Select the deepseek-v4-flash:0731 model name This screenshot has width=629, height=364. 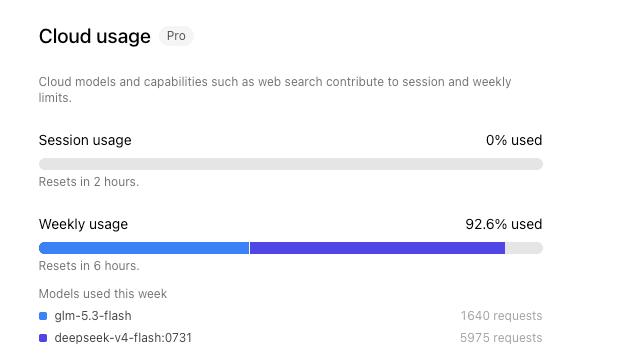(123, 338)
